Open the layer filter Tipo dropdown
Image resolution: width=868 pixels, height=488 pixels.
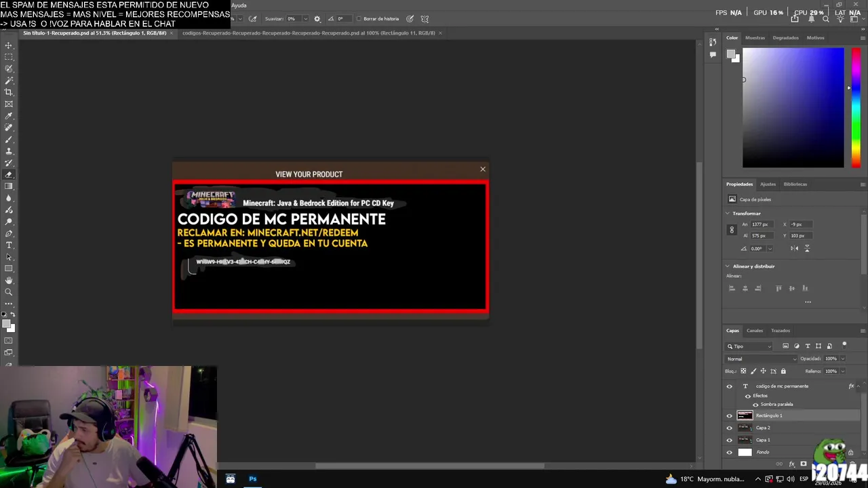749,346
